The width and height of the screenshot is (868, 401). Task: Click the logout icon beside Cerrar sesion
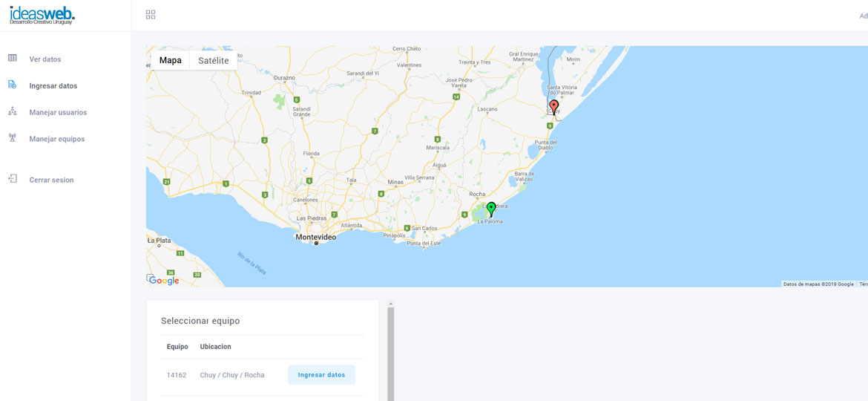click(x=13, y=180)
